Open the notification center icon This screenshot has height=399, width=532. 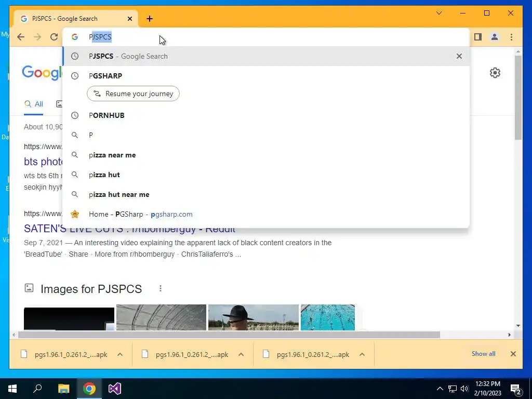pyautogui.click(x=516, y=389)
